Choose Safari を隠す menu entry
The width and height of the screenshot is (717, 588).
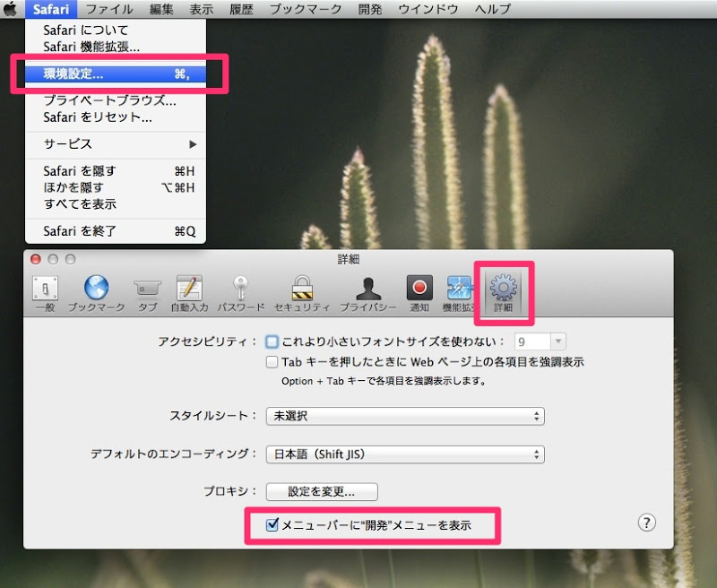(116, 171)
